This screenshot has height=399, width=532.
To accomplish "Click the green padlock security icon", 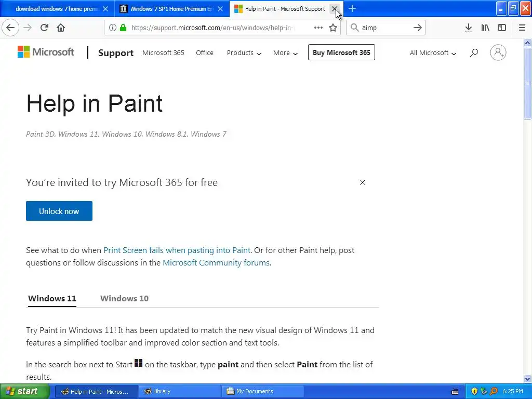I will (123, 28).
